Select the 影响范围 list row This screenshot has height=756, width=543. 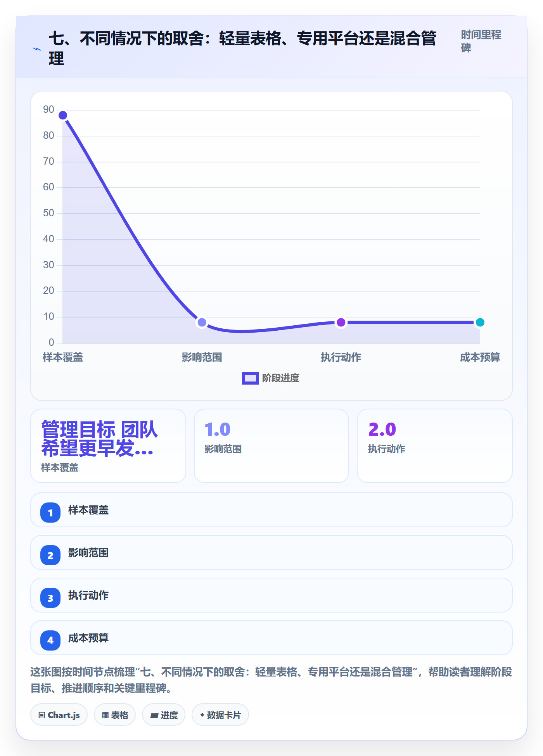271,552
